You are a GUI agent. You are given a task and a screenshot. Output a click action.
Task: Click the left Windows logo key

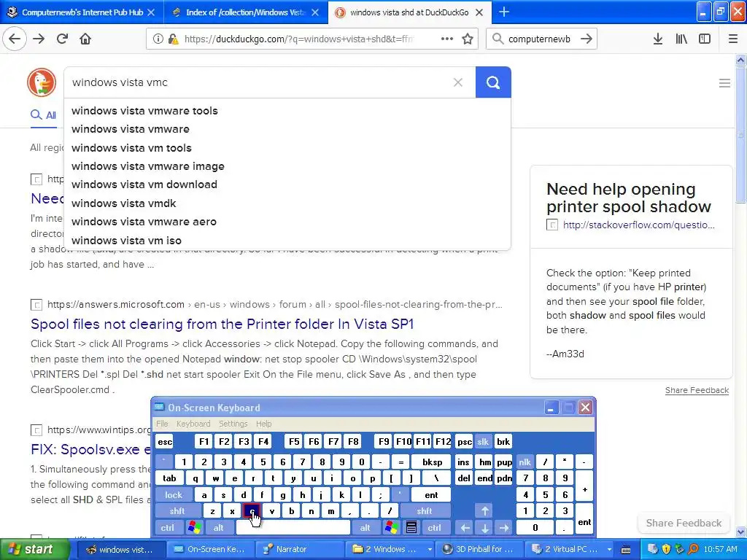click(x=194, y=528)
